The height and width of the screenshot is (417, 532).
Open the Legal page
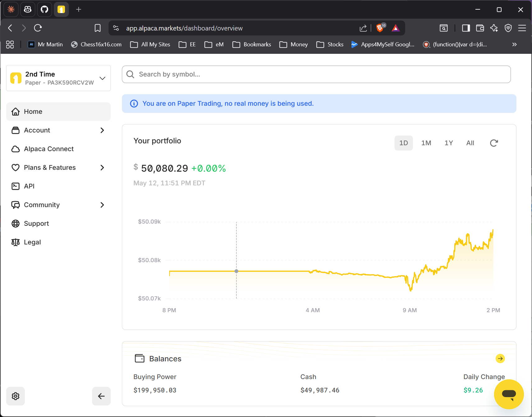[58, 242]
